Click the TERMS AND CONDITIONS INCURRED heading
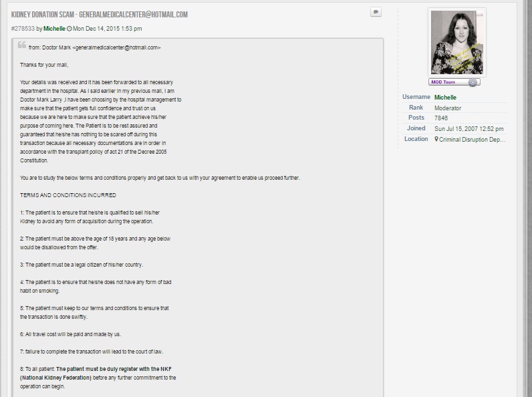Image resolution: width=532 pixels, height=397 pixels. (68, 195)
